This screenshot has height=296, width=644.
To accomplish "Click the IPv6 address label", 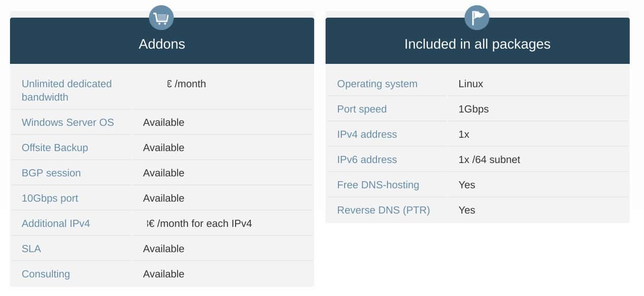I will click(367, 160).
